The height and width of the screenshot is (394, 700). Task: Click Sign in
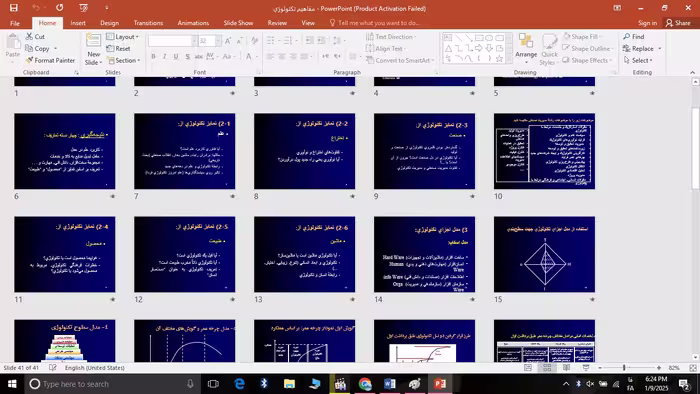647,23
